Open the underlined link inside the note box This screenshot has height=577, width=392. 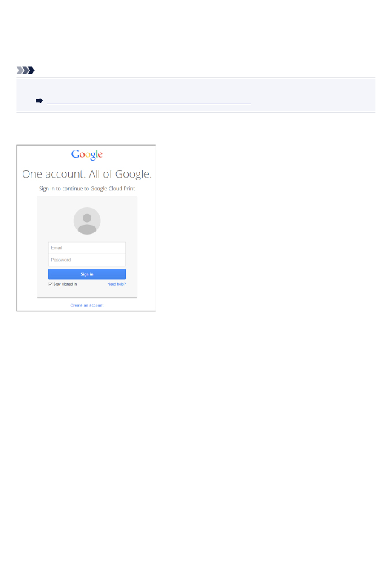point(149,101)
